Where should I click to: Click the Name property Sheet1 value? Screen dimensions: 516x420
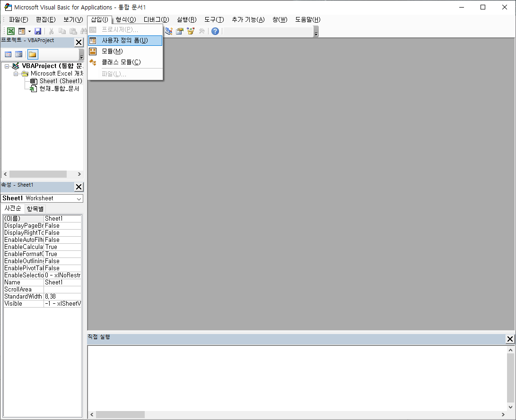click(x=62, y=283)
